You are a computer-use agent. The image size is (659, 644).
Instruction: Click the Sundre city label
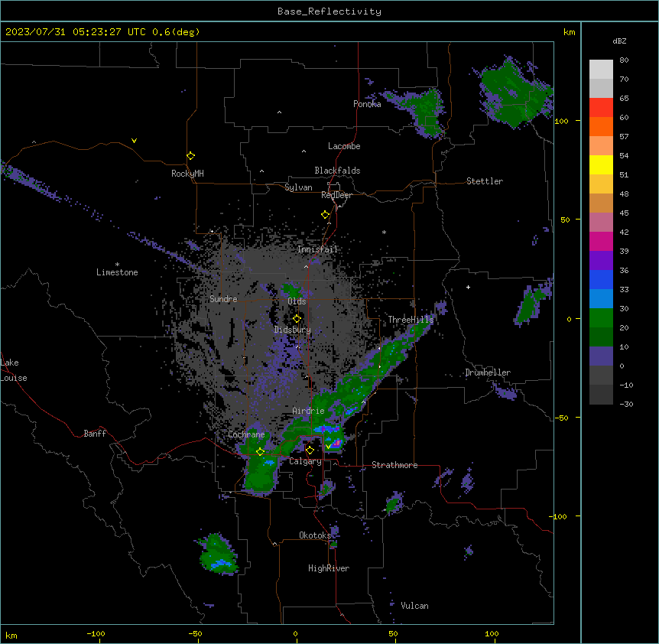point(223,299)
